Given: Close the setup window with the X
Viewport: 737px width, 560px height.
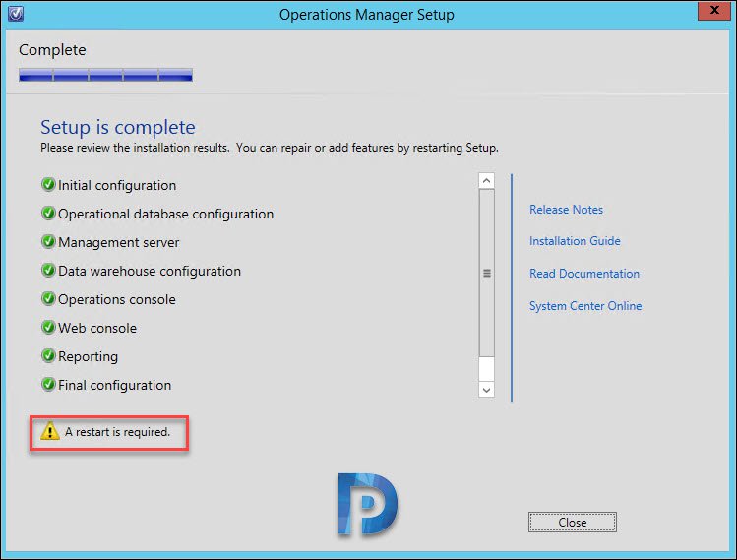Looking at the screenshot, I should [714, 11].
